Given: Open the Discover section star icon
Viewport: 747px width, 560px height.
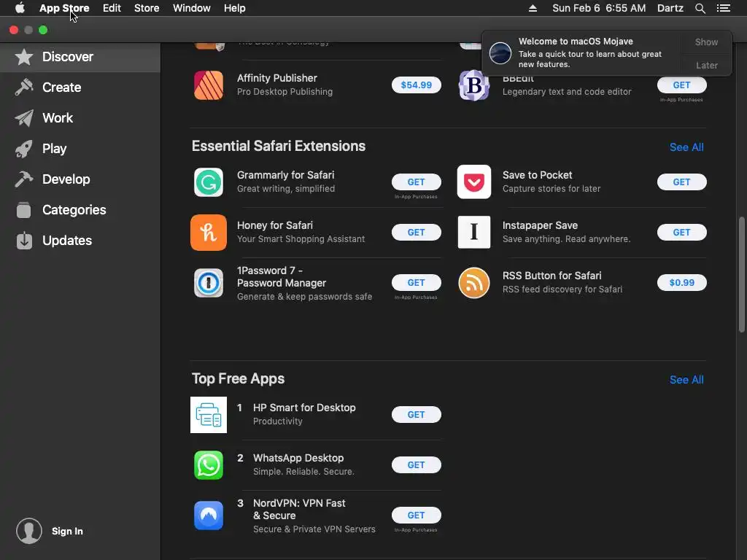Looking at the screenshot, I should point(24,57).
